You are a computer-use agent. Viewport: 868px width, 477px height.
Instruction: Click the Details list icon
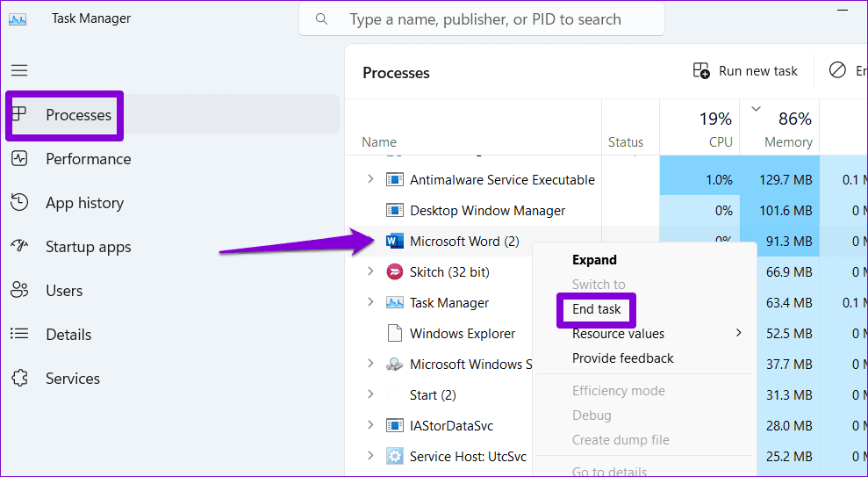point(19,334)
